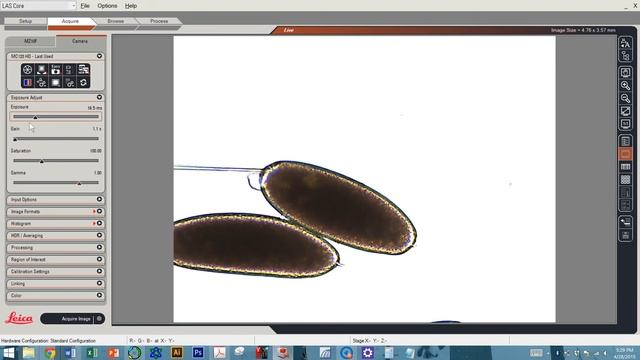
Task: Expand the Processing panel
Action: point(99,247)
